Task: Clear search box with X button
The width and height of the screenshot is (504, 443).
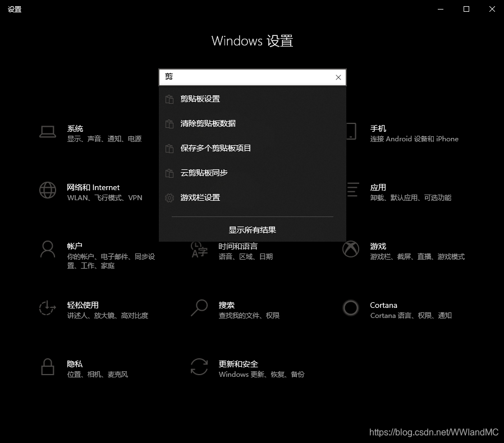Action: click(x=338, y=77)
